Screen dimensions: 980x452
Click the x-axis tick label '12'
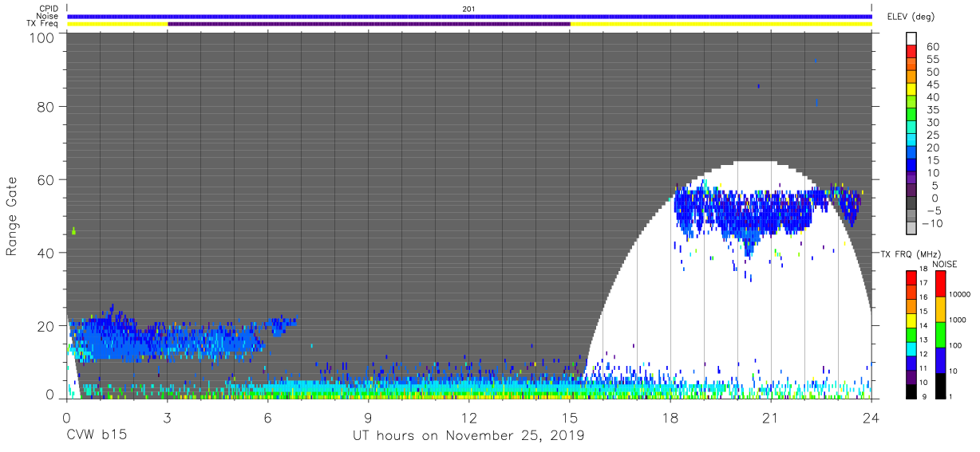coord(469,416)
